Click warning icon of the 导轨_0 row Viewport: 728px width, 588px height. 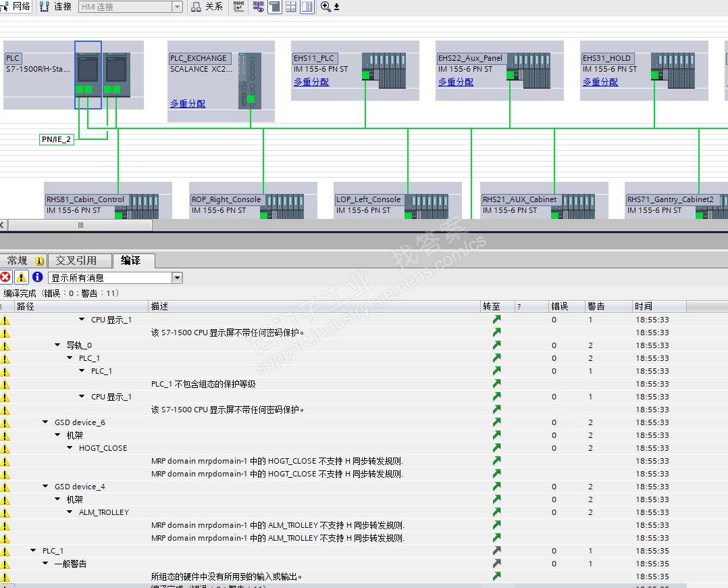[5, 345]
